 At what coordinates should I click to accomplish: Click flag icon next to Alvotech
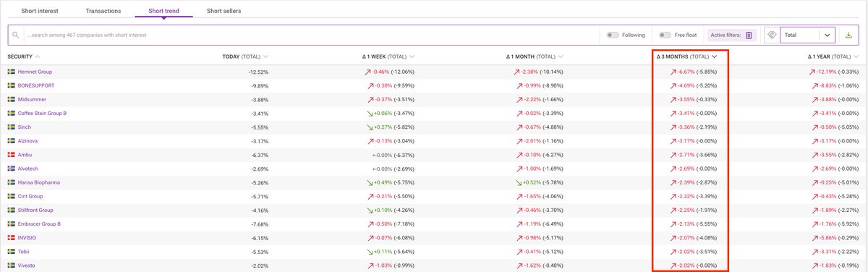point(11,169)
